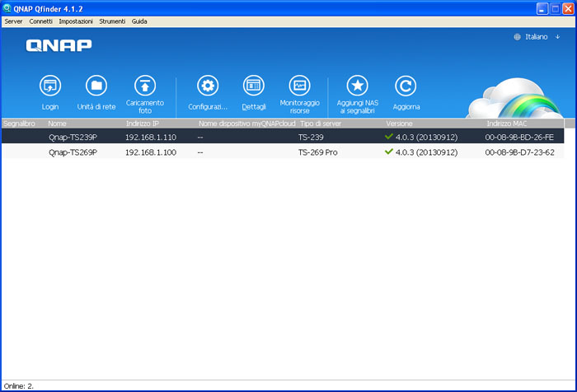
Task: Open the Impostazioni menu
Action: point(76,21)
